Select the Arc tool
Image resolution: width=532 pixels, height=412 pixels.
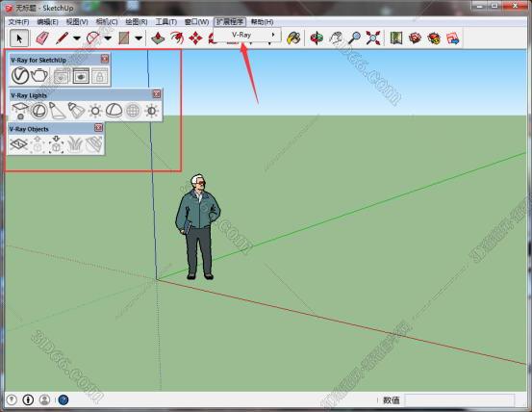pyautogui.click(x=93, y=38)
